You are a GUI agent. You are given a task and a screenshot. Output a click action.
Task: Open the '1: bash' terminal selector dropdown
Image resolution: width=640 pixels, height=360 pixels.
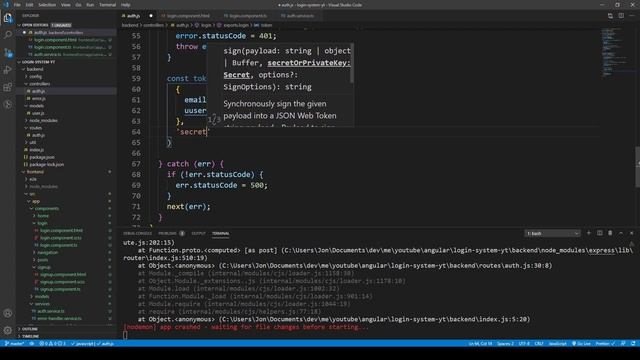[x=552, y=233]
